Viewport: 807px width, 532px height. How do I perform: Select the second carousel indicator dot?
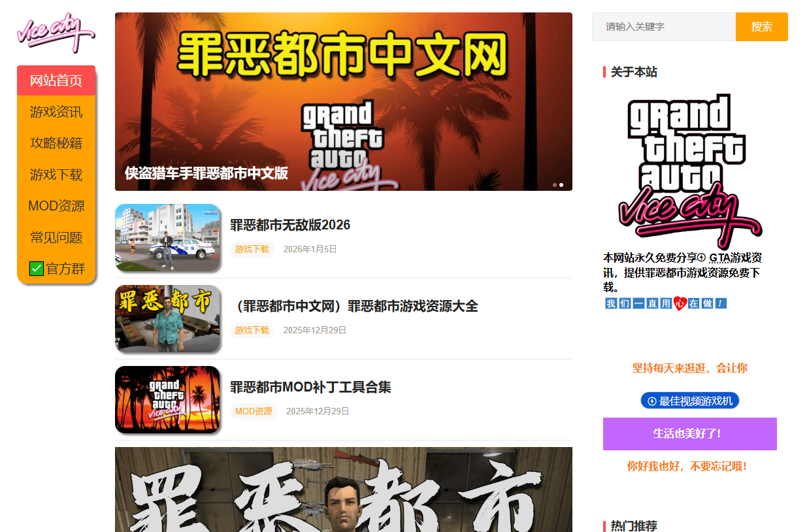click(561, 185)
